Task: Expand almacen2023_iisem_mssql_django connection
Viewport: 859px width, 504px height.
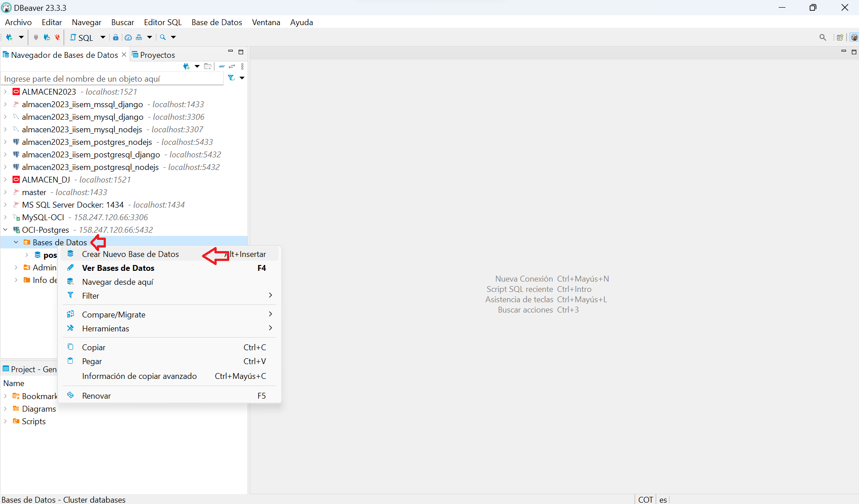Action: 5,104
